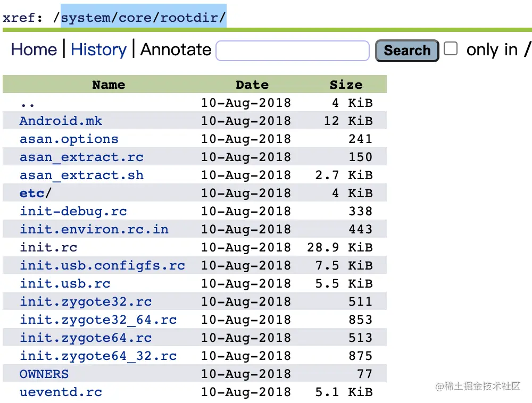Click the 875 size of init.zygote64_32.rc
This screenshot has height=403, width=532.
(x=360, y=356)
